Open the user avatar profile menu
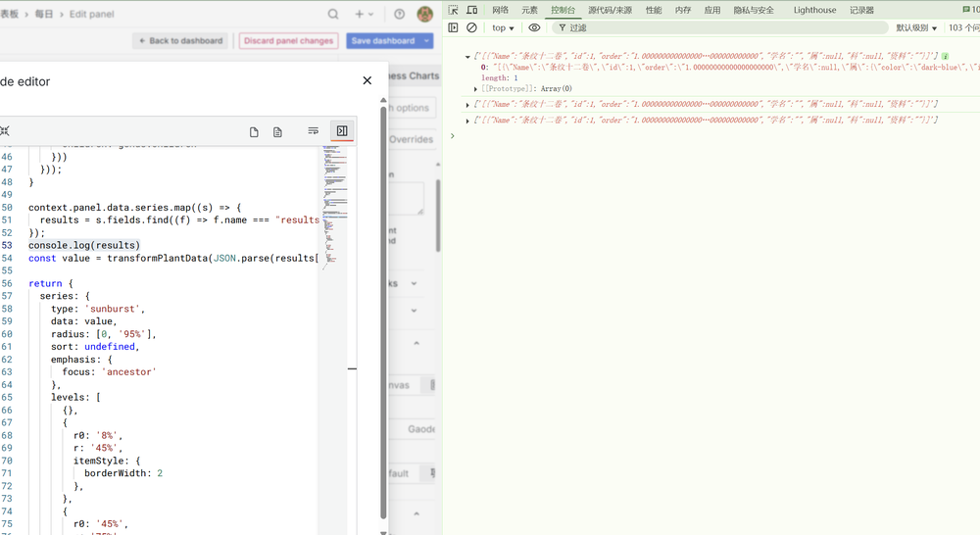Screen dimensions: 980x535 click(x=425, y=14)
